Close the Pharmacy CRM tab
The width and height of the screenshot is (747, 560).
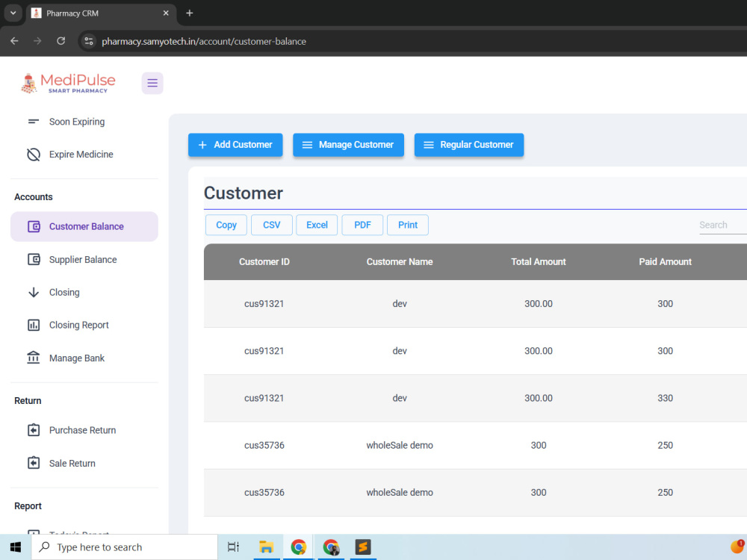click(x=166, y=13)
